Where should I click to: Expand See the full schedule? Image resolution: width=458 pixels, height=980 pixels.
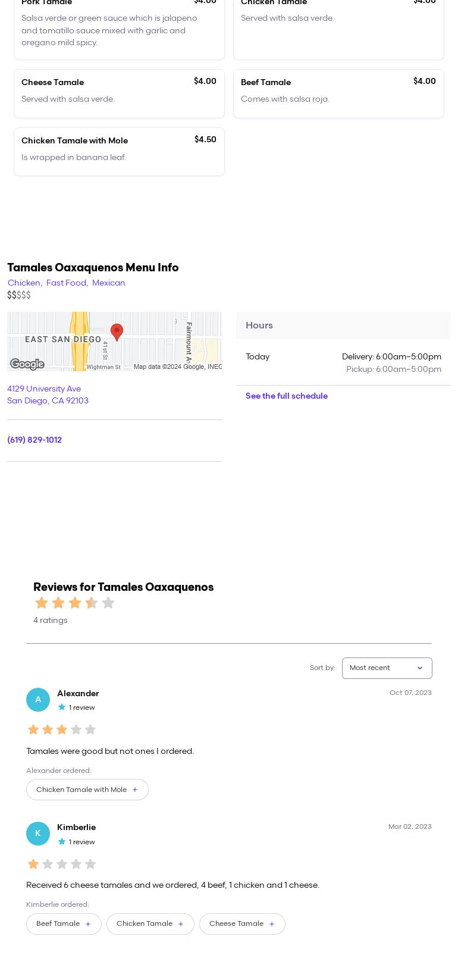click(286, 396)
